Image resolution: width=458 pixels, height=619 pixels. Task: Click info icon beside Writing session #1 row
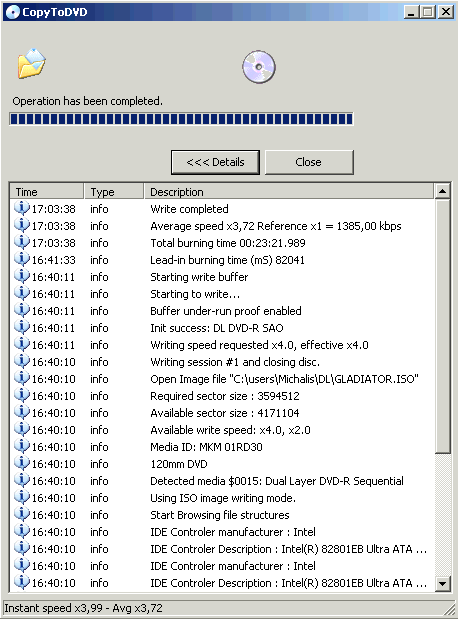21,361
